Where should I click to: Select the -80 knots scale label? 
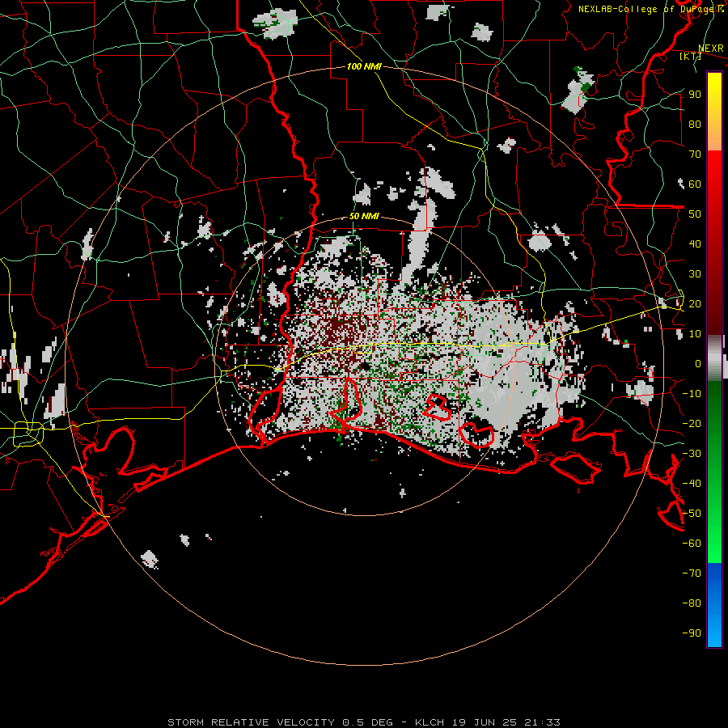(692, 603)
